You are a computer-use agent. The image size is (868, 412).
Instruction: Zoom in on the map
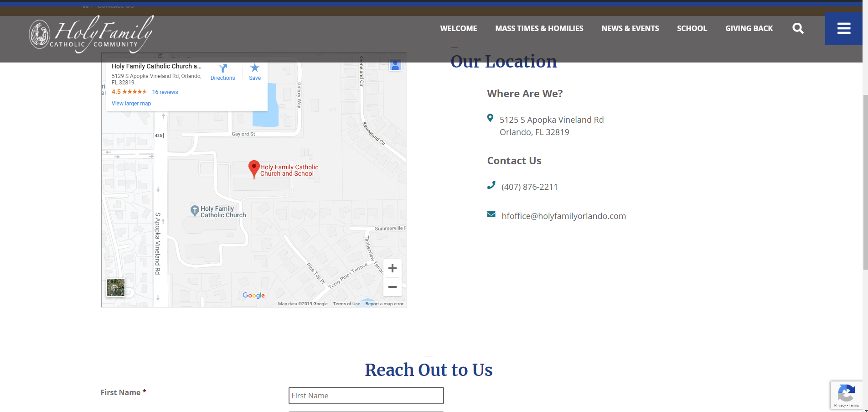click(x=392, y=268)
